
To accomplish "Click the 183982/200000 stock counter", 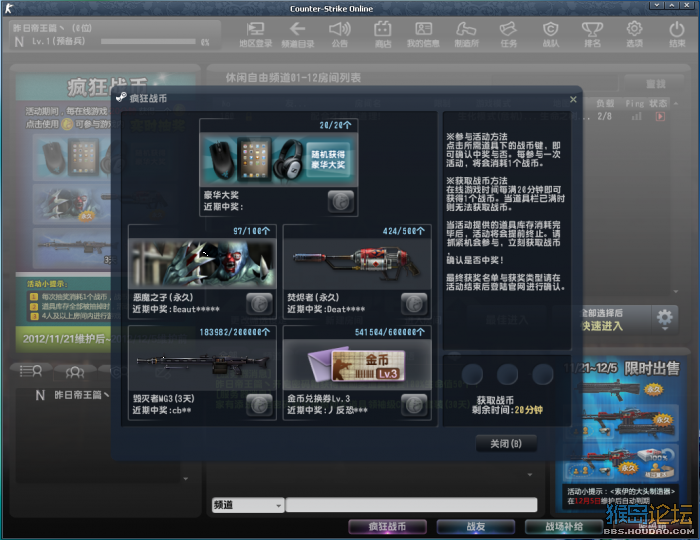I will tap(235, 332).
